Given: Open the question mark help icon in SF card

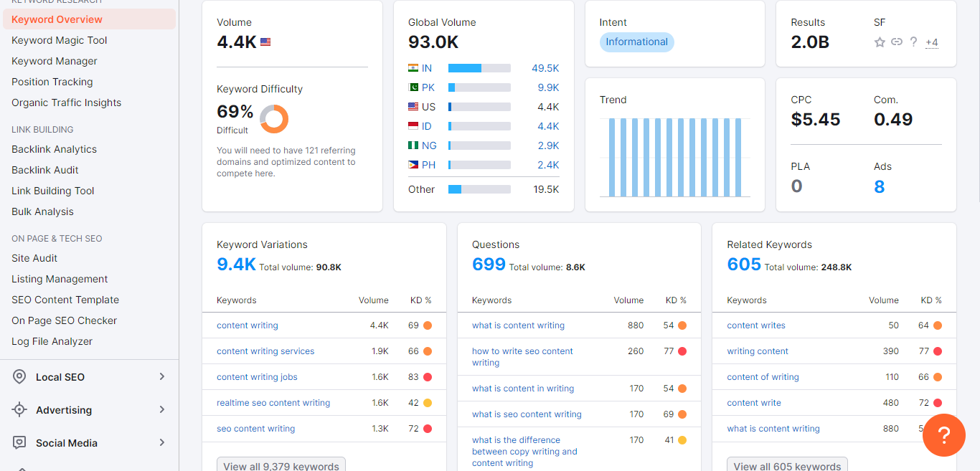Looking at the screenshot, I should pos(913,42).
